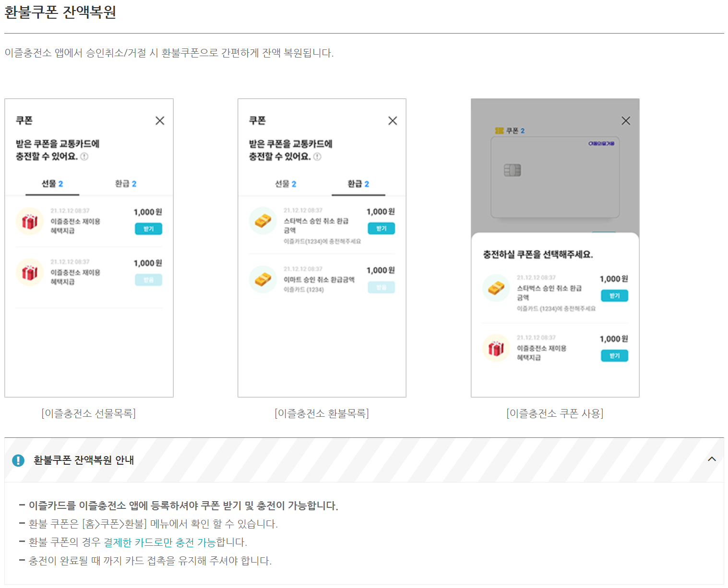Tap the faded 받음 button for the second gift coupon in 선물목록
728x588 pixels.
[148, 280]
